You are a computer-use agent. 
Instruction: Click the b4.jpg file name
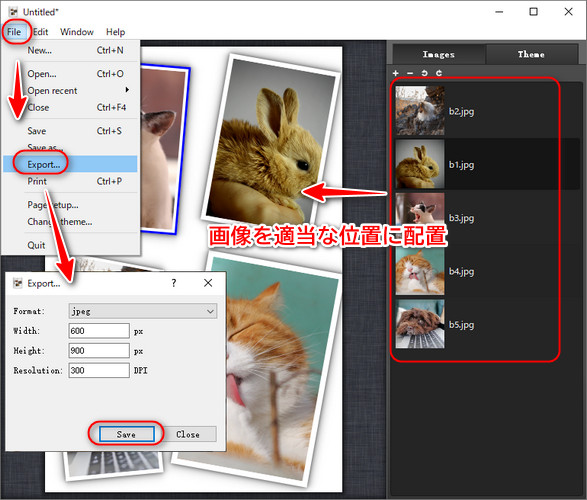[461, 271]
